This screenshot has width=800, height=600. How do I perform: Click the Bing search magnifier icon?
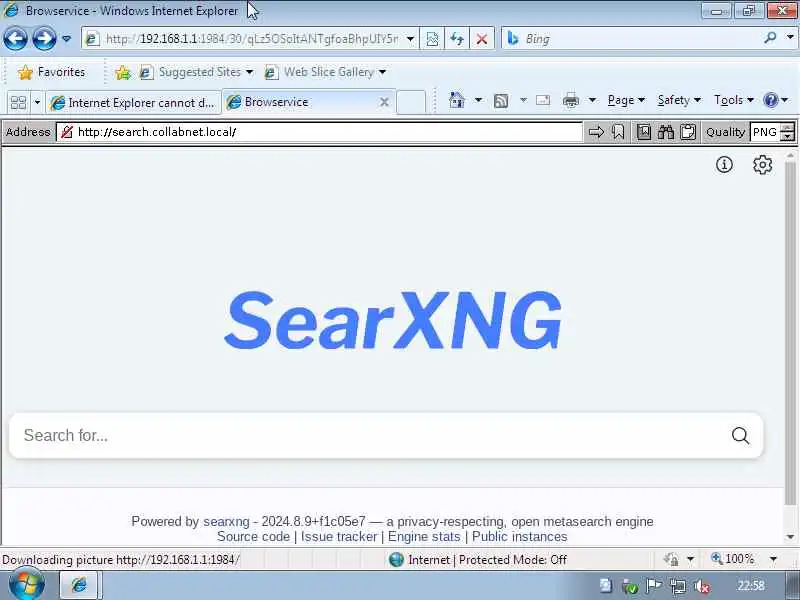click(770, 37)
